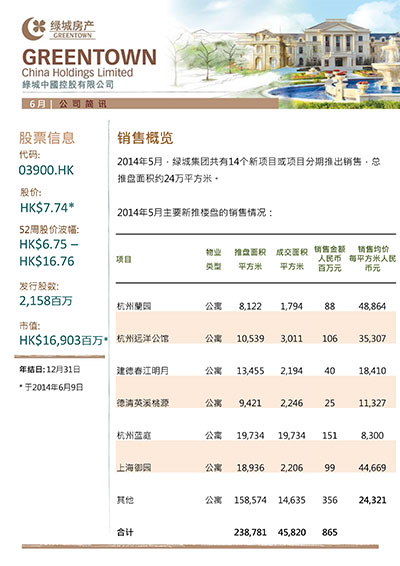Click the 年结日: 12月31日 line

click(x=50, y=369)
